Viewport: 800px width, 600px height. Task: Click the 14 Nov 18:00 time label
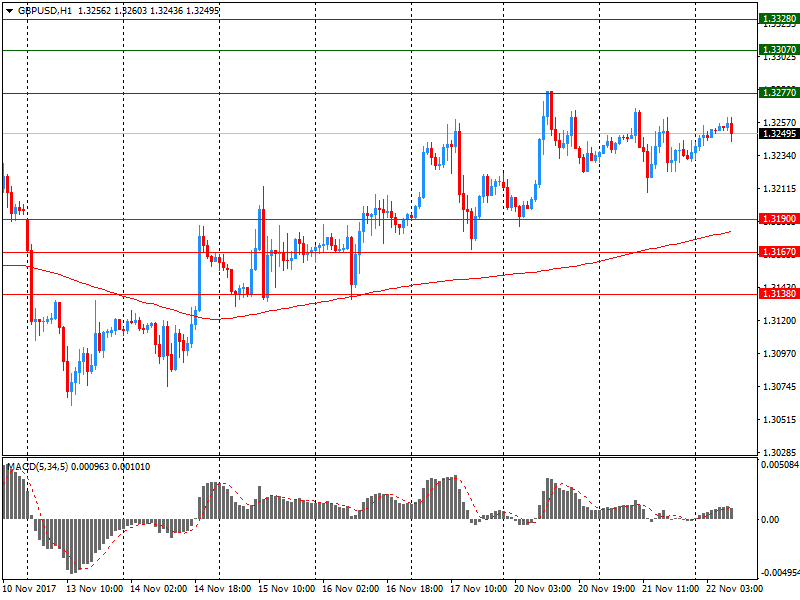(222, 589)
